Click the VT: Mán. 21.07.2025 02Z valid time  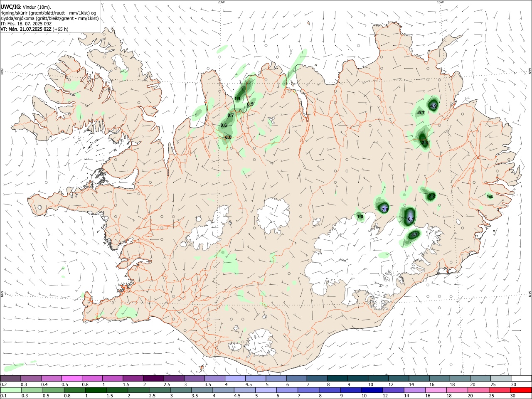(34, 29)
